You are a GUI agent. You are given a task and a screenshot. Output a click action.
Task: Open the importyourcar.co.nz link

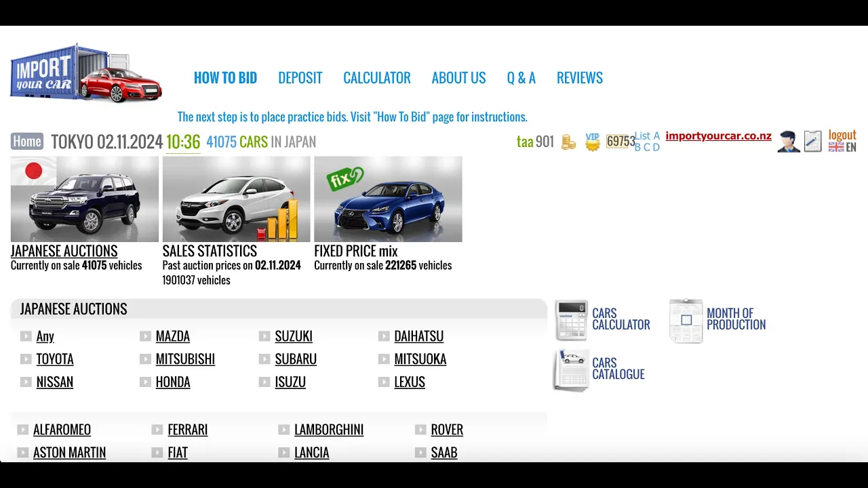point(718,136)
